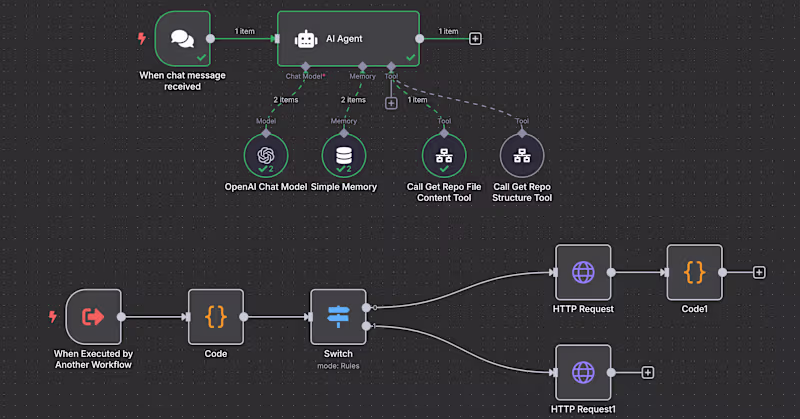Select the HTTP Request1 node
The image size is (800, 419).
(583, 373)
